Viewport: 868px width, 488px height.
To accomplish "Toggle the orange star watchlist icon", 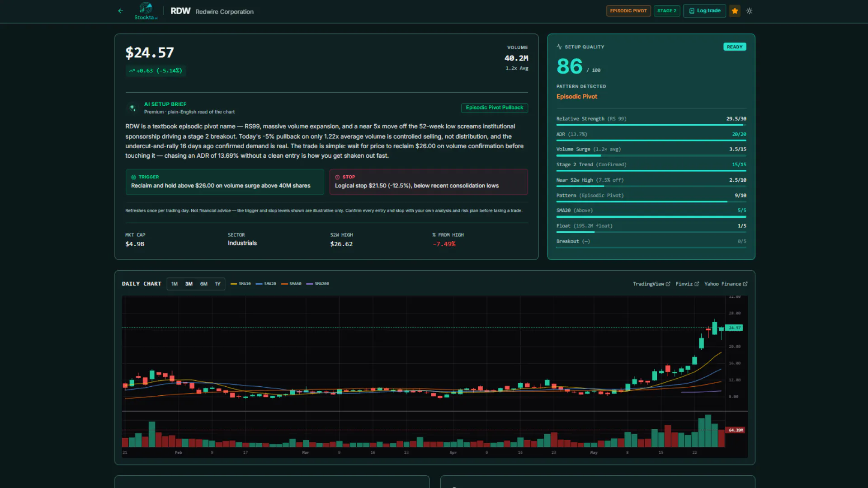I will [735, 11].
